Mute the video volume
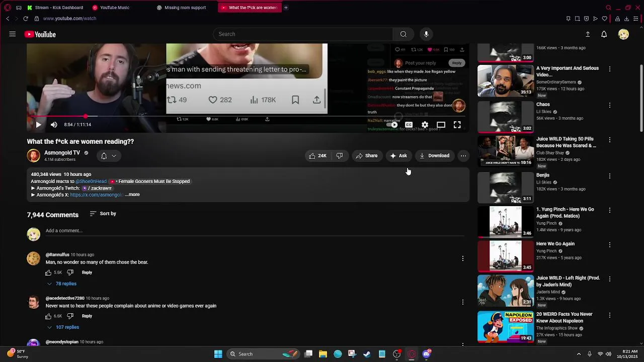This screenshot has width=644, height=362. click(54, 125)
